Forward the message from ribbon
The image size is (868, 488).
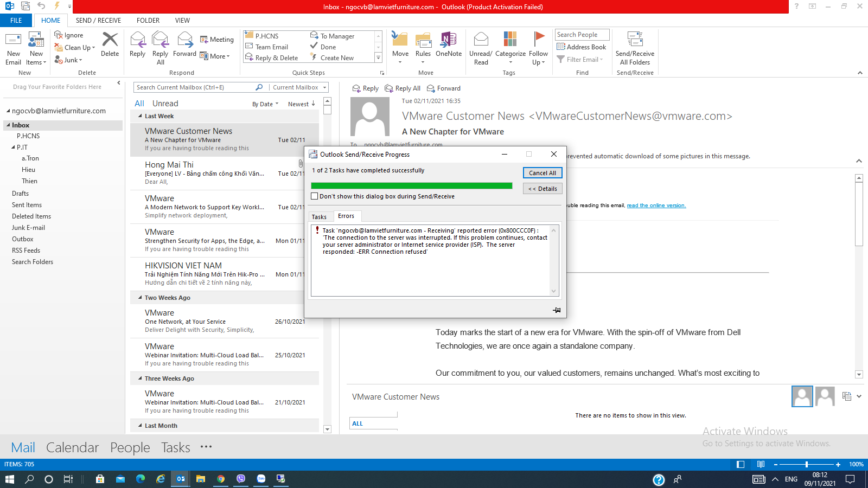coord(184,44)
